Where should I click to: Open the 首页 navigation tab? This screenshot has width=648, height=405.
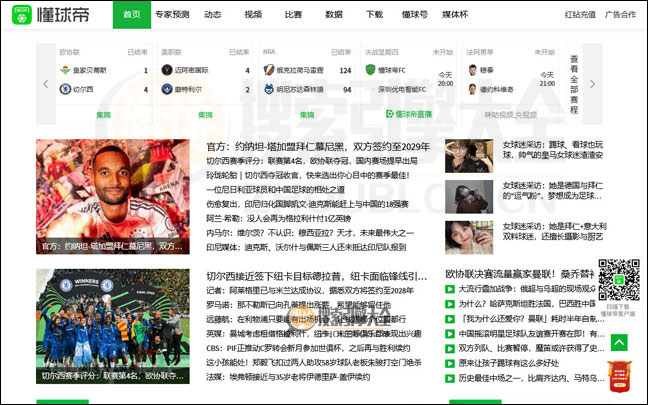click(x=132, y=14)
